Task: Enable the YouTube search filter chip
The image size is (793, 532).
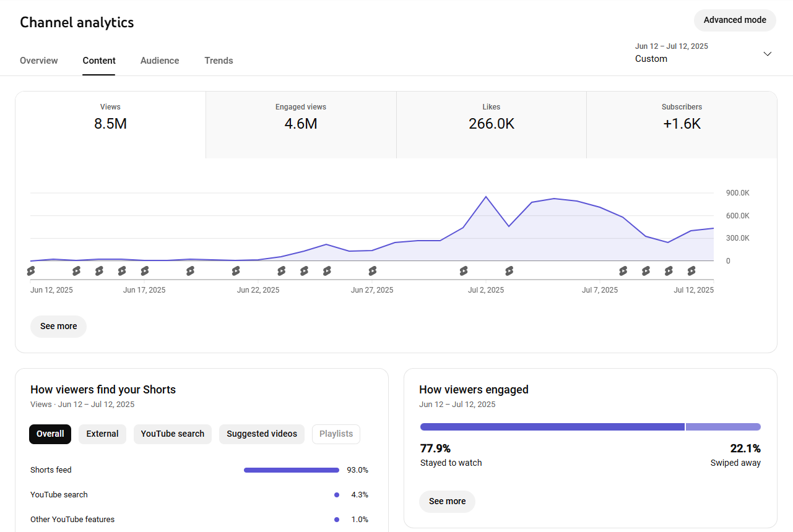Action: pos(173,434)
